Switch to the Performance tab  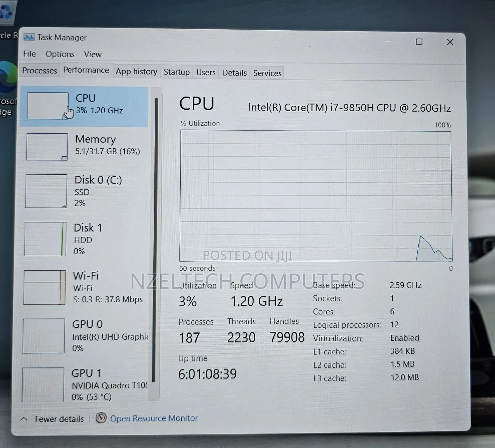(86, 70)
